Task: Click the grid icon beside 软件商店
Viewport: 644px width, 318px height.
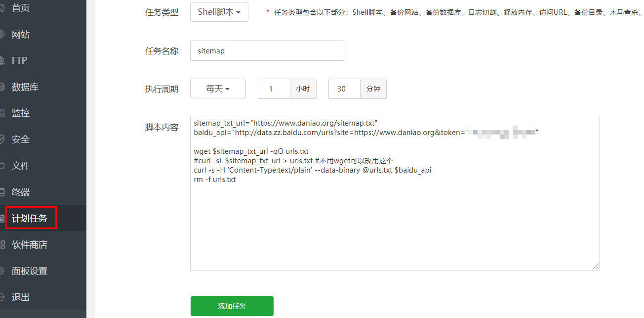Action: tap(2, 245)
